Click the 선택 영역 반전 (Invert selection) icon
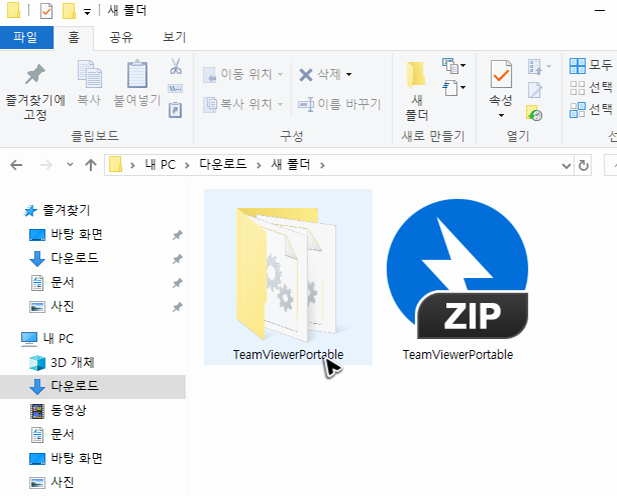This screenshot has width=617, height=496. click(577, 110)
